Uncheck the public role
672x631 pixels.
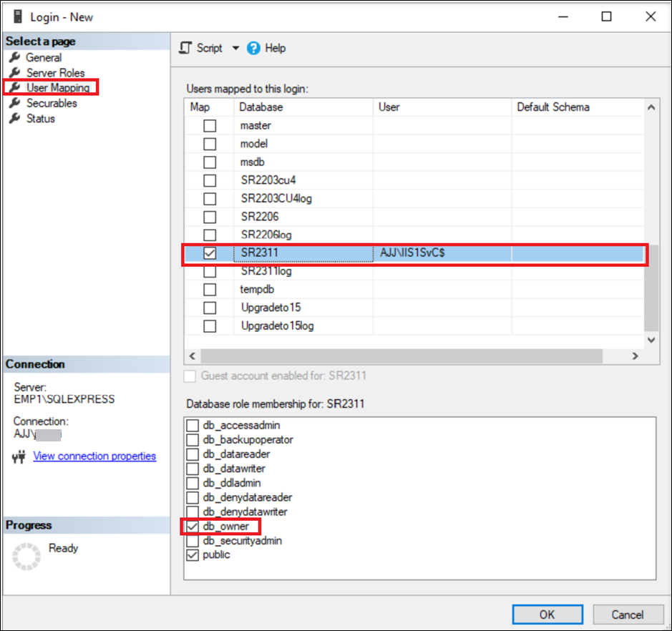click(x=192, y=554)
